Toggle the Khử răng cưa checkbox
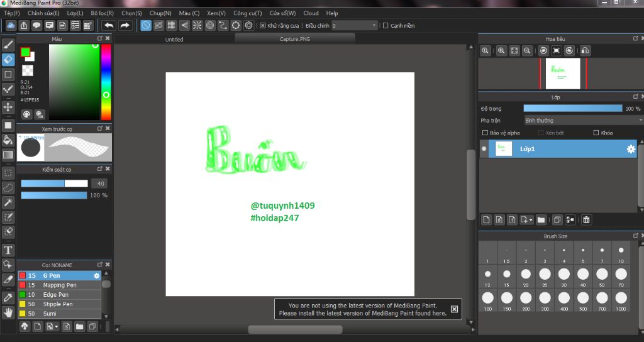The width and height of the screenshot is (644, 342). [263, 25]
